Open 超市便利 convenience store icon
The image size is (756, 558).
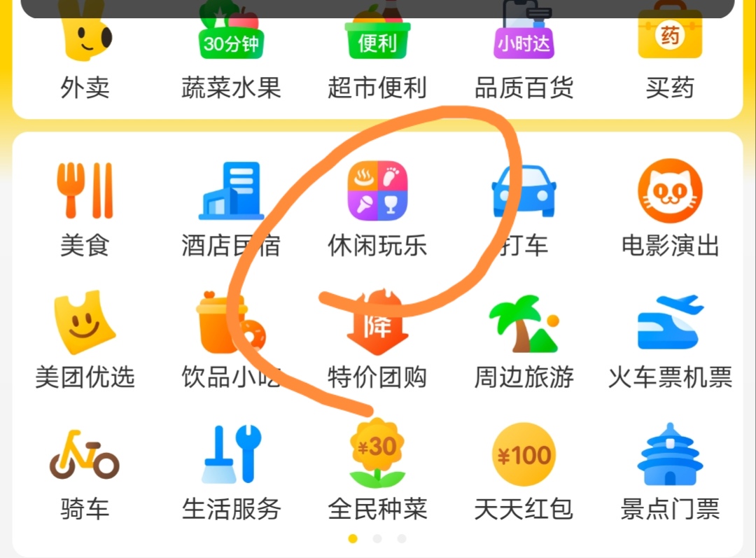click(x=377, y=30)
